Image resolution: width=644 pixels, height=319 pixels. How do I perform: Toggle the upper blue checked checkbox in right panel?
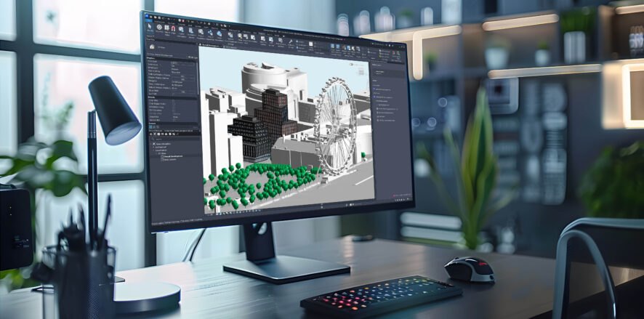[x=374, y=89]
